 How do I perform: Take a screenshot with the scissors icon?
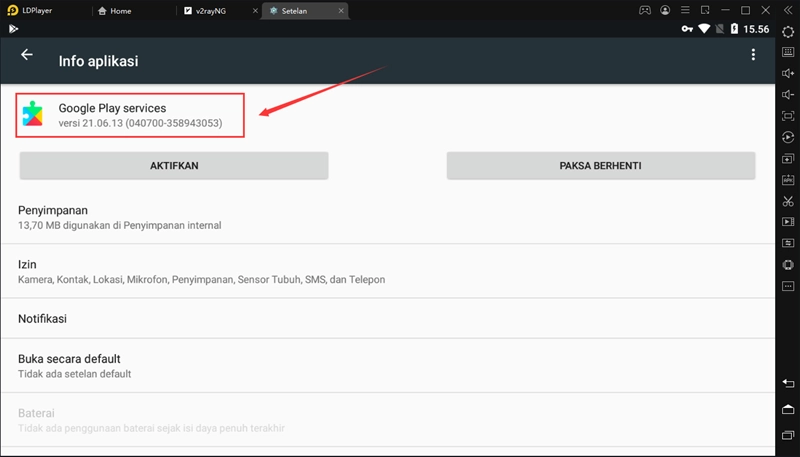click(x=788, y=201)
